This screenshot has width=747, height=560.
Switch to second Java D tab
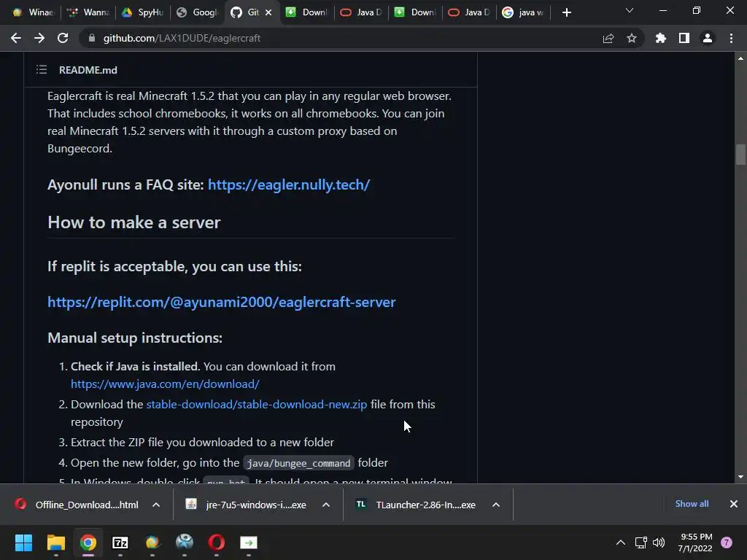pyautogui.click(x=469, y=12)
